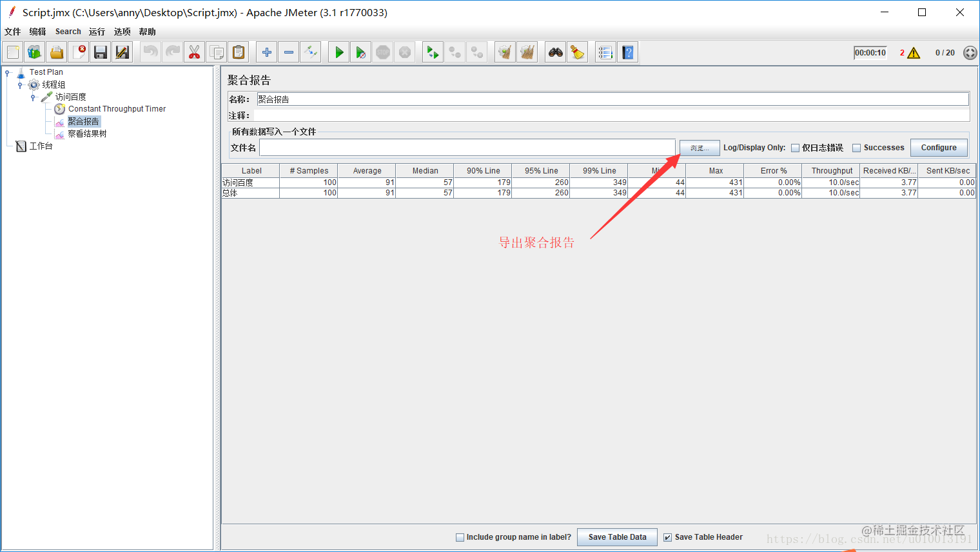The height and width of the screenshot is (552, 980).
Task: Clear results with single broom icon
Action: [505, 52]
